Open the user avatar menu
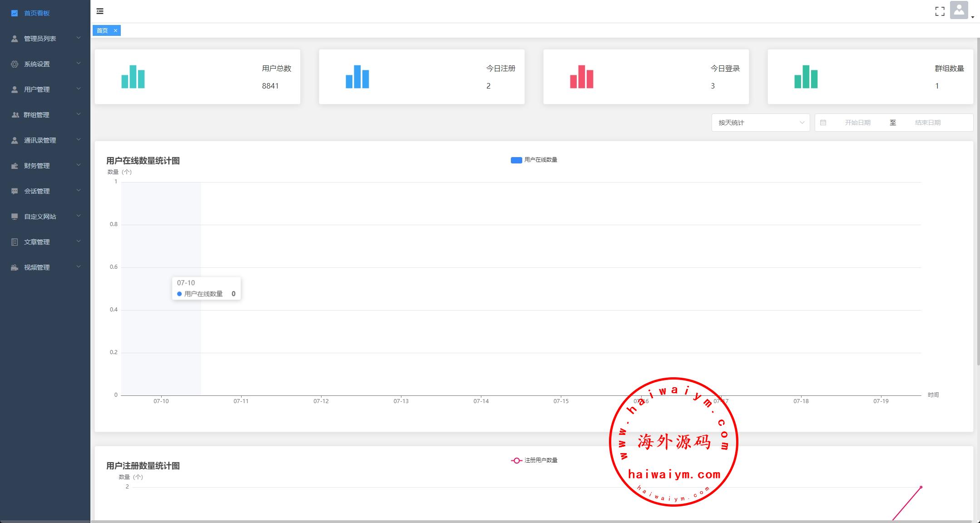980x523 pixels. click(959, 11)
